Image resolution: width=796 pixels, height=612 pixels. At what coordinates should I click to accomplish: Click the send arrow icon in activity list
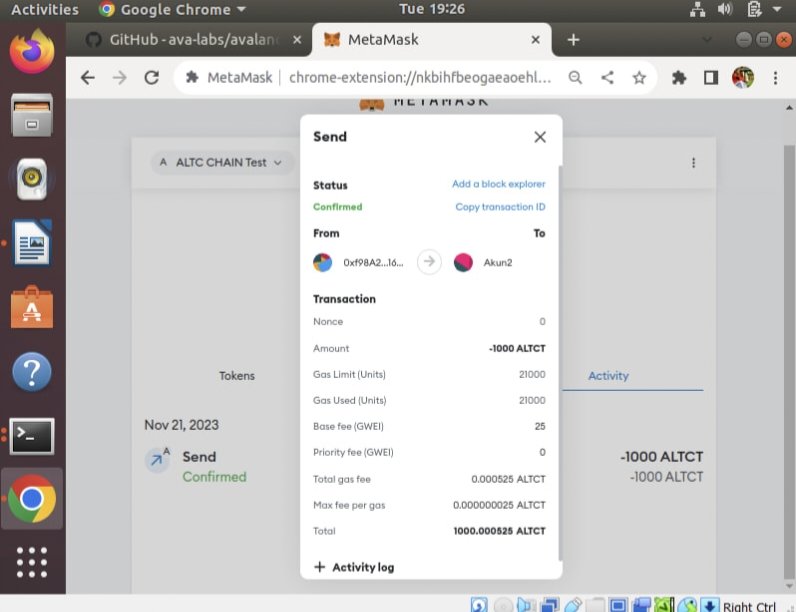click(x=157, y=459)
